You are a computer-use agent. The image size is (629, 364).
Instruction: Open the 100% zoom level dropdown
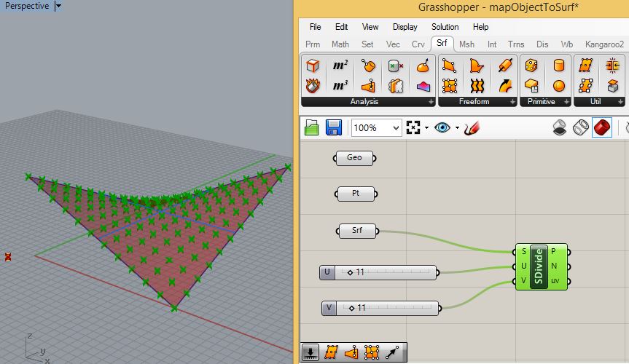[396, 128]
